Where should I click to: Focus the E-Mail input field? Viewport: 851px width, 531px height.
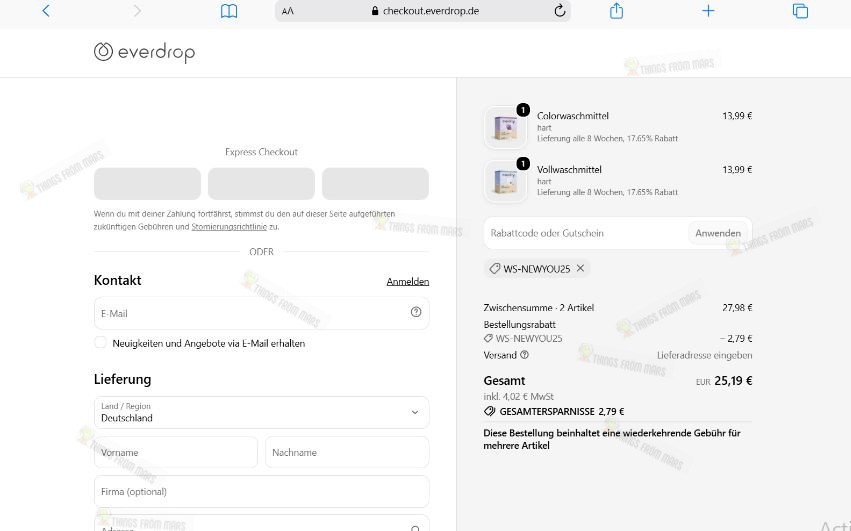[x=262, y=313]
